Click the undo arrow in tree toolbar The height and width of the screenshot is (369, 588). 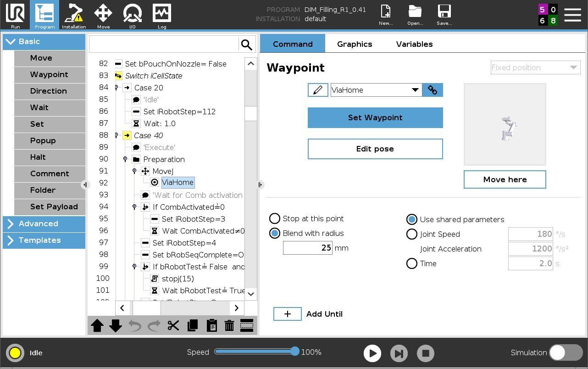point(135,325)
